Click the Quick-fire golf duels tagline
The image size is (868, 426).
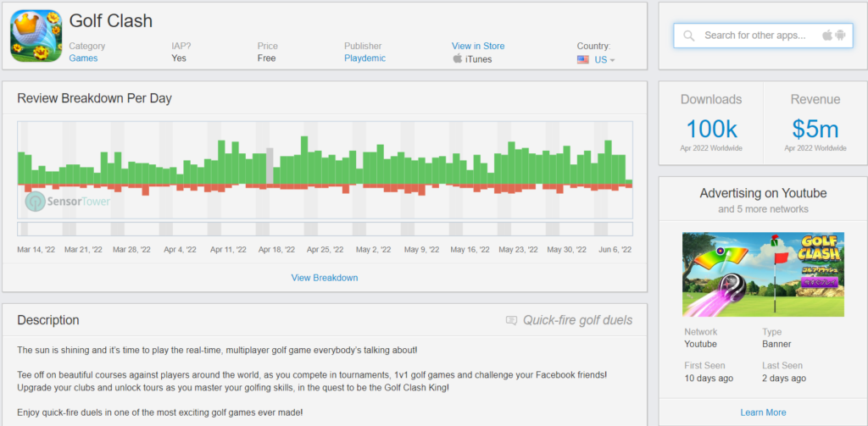577,320
